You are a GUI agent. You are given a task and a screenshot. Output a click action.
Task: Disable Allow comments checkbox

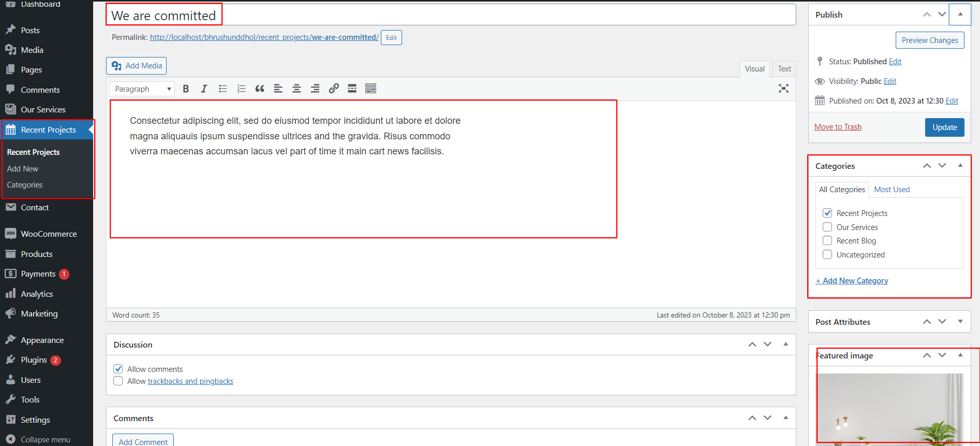(118, 369)
